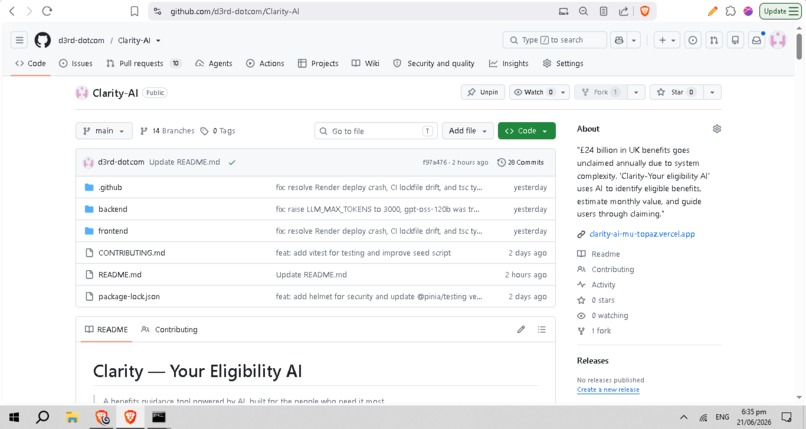The image size is (806, 429).
Task: Expand the Fork options dropdown arrow
Action: [636, 92]
